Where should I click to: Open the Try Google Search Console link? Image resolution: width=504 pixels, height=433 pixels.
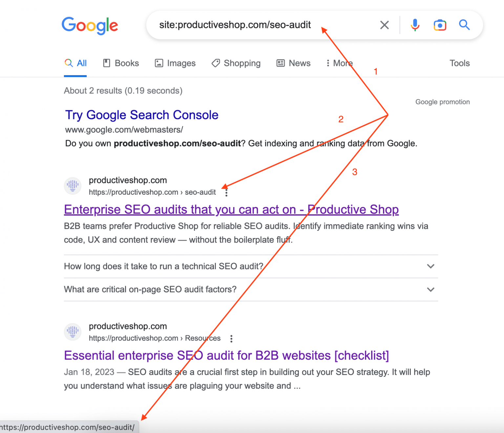[x=141, y=115]
